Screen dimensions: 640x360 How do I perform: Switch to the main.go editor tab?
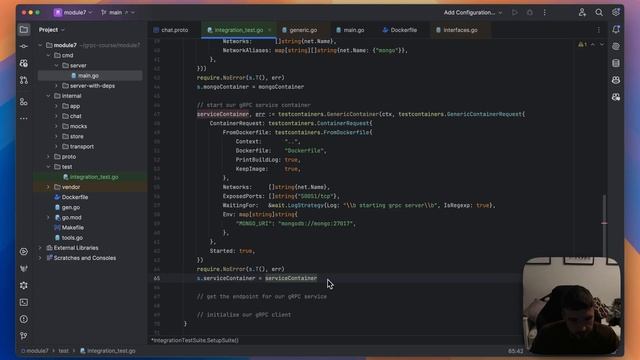[350, 30]
